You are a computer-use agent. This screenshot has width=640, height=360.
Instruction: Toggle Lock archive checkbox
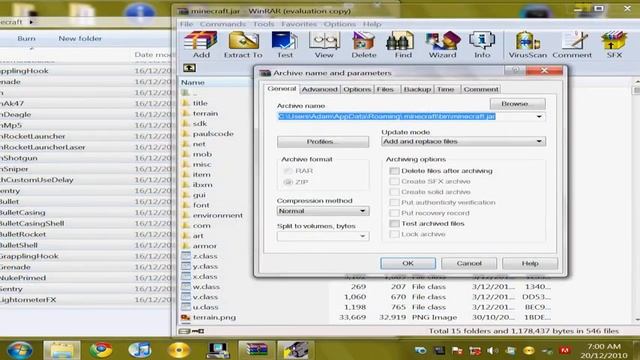[x=394, y=234]
